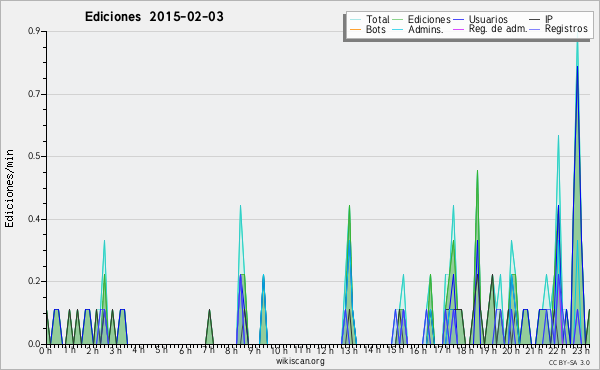600x370 pixels.
Task: Click the 5 h x-axis label
Action: click(x=161, y=350)
